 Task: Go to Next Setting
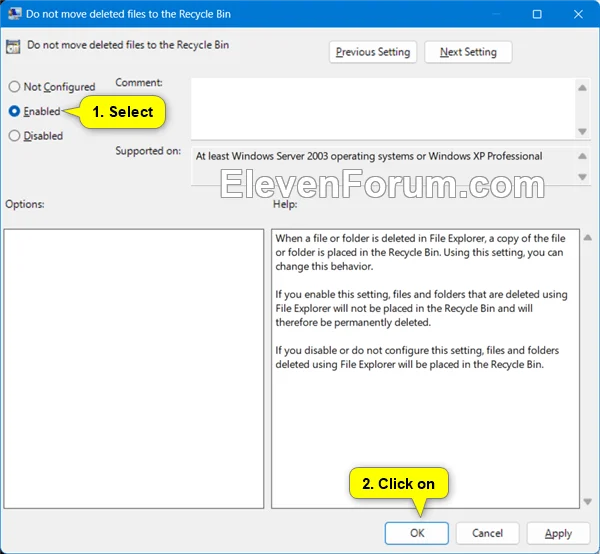pos(468,52)
